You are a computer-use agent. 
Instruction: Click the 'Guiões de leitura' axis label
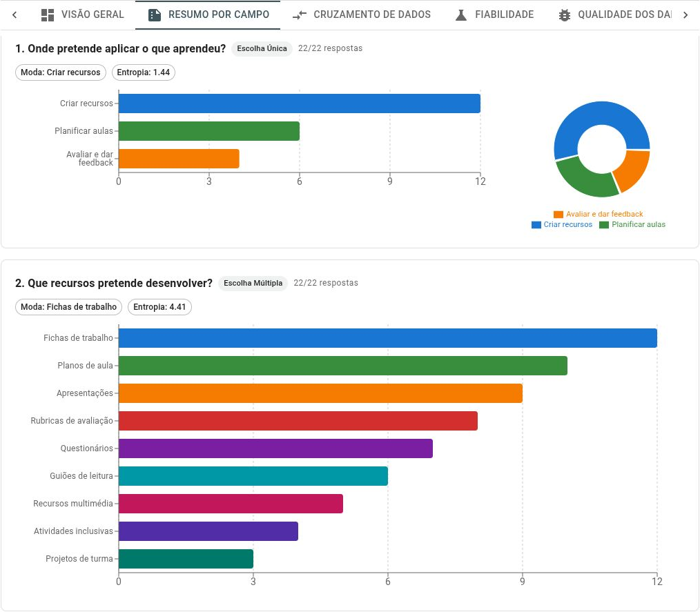click(x=81, y=476)
